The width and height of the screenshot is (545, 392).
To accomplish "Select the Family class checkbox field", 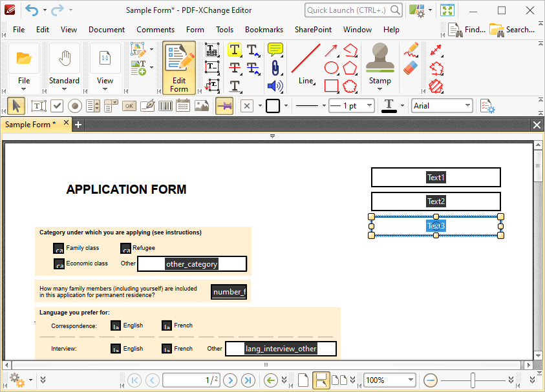I will (58, 248).
